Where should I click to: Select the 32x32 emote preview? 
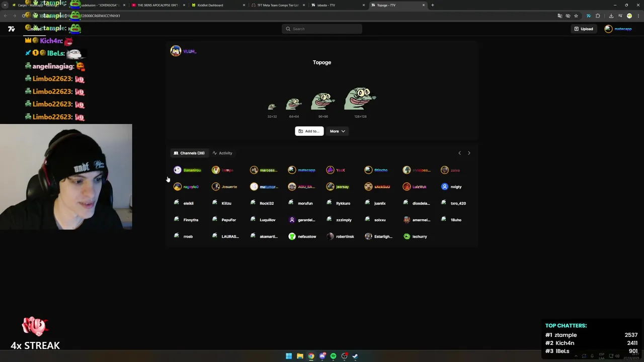click(x=272, y=107)
